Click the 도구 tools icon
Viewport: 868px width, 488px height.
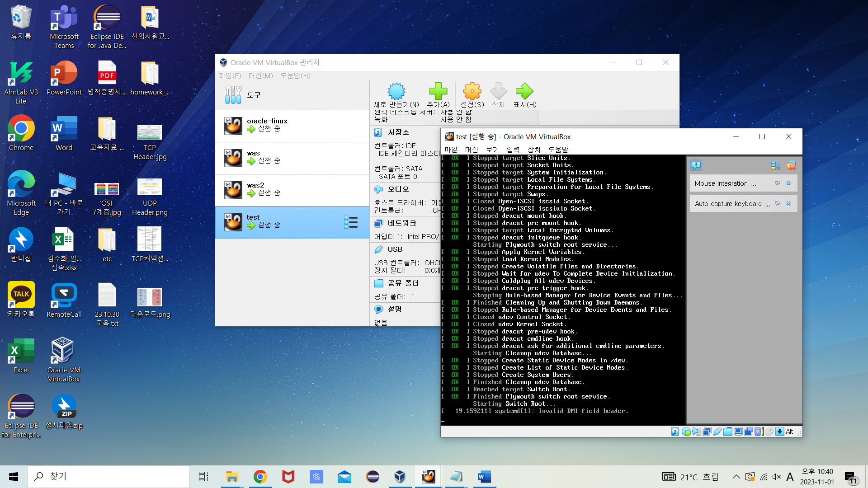pos(233,95)
